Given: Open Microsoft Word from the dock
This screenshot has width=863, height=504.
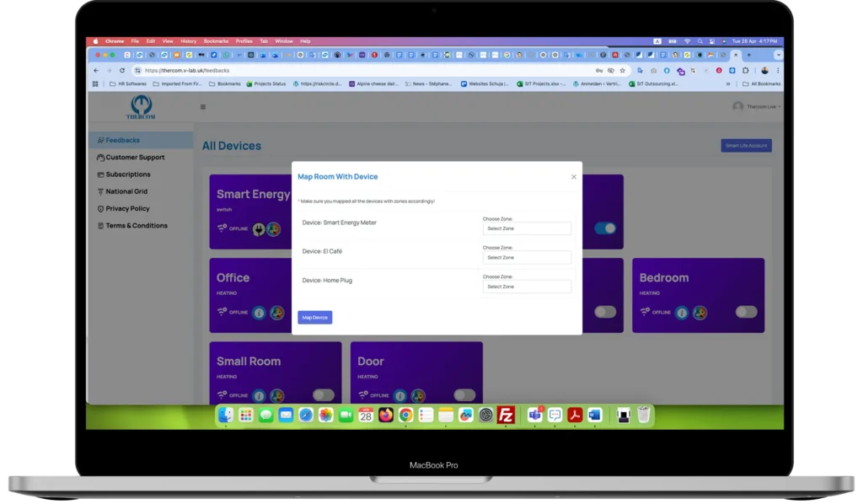Looking at the screenshot, I should [x=595, y=416].
